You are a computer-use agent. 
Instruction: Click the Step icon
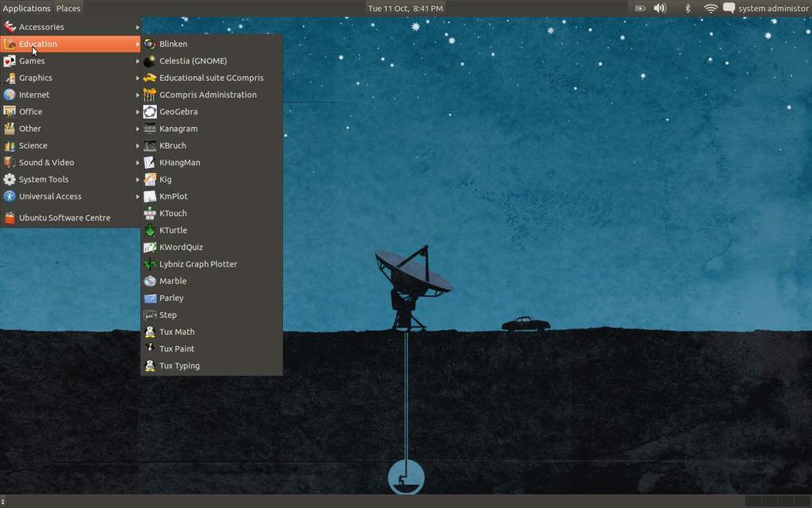pyautogui.click(x=150, y=315)
